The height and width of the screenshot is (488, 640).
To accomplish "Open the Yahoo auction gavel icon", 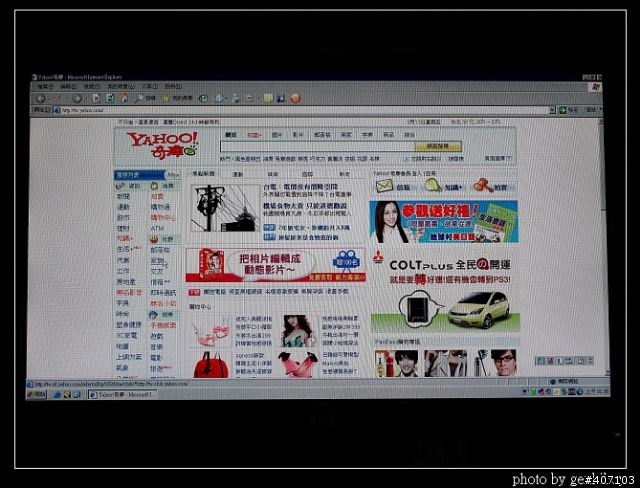I will (483, 185).
